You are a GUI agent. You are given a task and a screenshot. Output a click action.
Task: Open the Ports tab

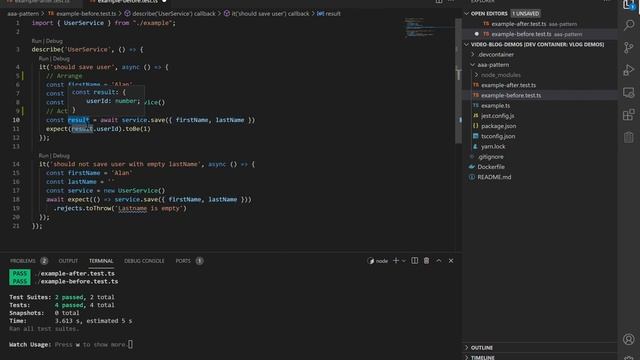coord(183,261)
